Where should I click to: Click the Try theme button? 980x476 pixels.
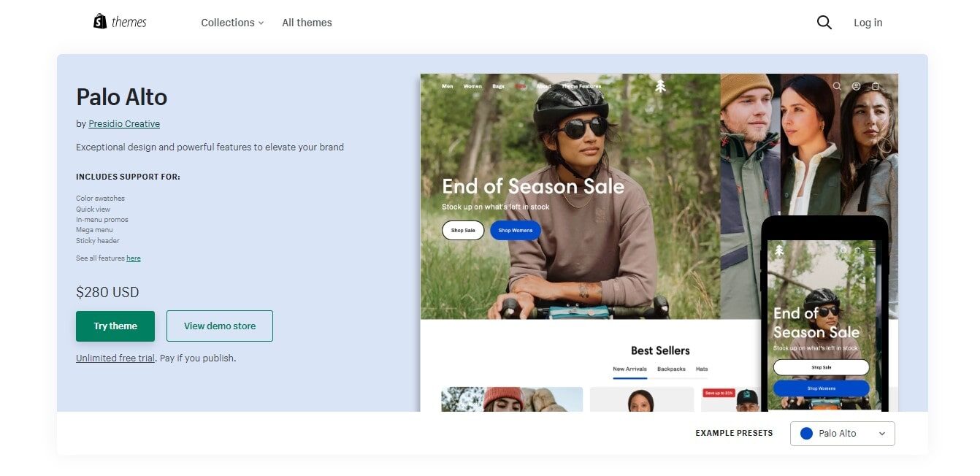point(115,326)
